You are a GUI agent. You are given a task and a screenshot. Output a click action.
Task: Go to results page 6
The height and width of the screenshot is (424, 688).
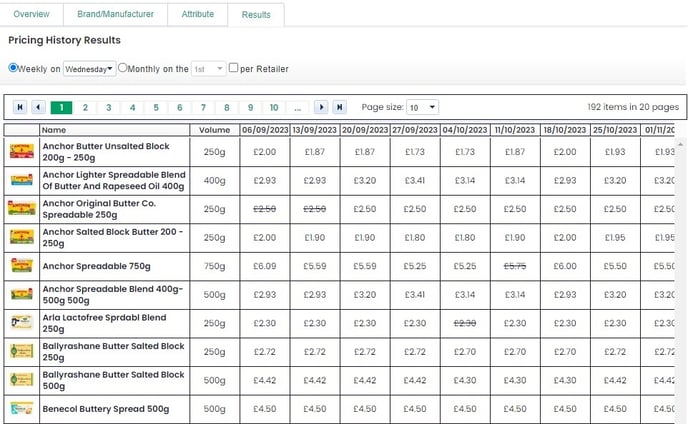pos(180,107)
